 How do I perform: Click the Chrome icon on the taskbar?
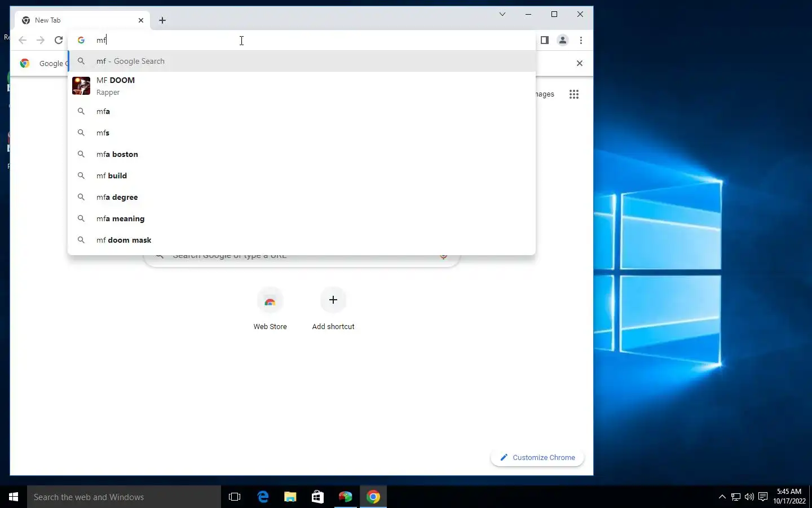click(373, 497)
